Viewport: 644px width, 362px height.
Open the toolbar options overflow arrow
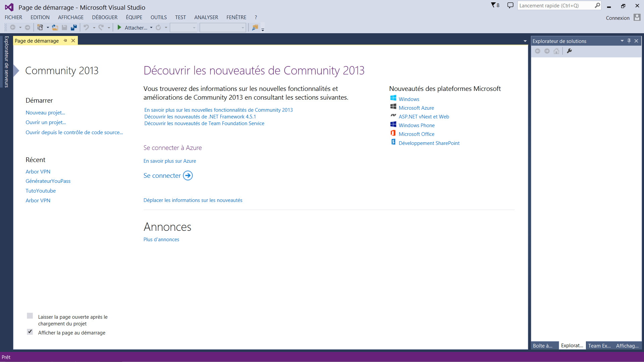263,30
